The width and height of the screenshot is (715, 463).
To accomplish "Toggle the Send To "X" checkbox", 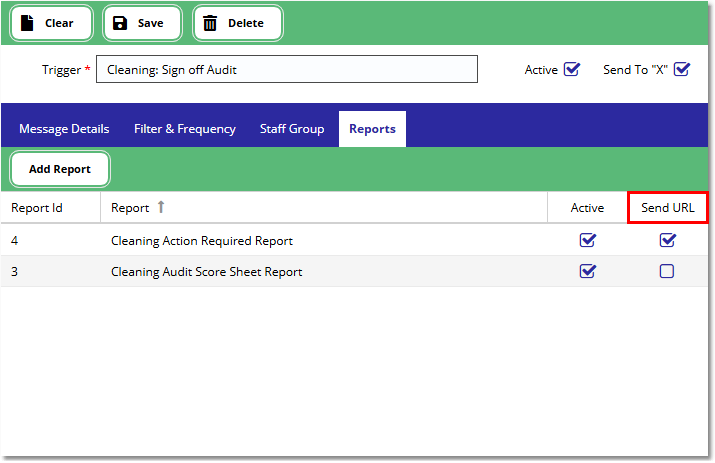I will pos(682,69).
